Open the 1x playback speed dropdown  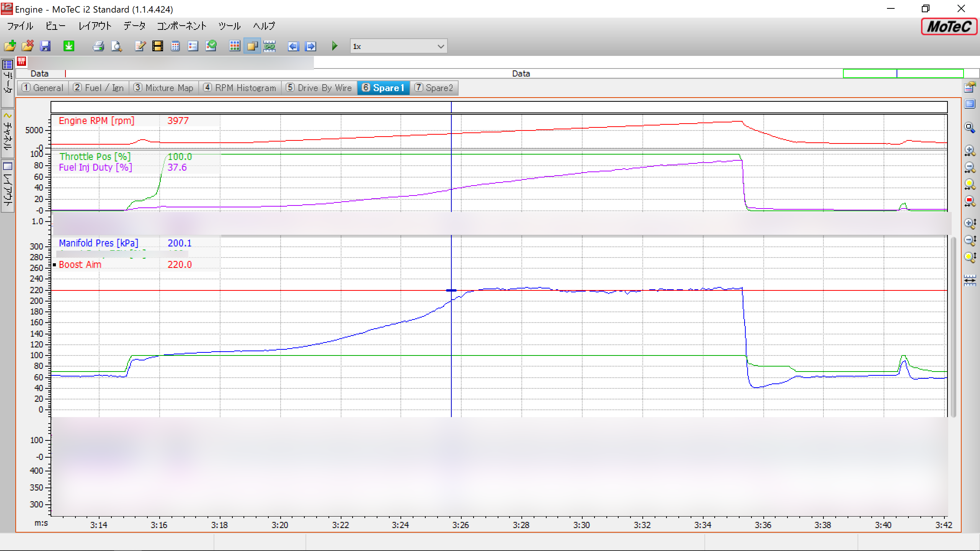441,46
